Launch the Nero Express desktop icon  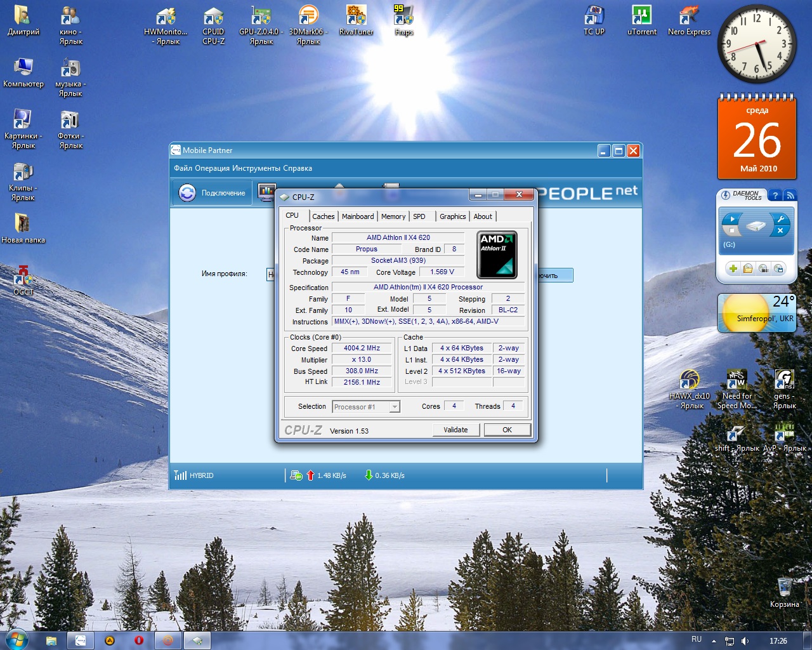pyautogui.click(x=689, y=20)
